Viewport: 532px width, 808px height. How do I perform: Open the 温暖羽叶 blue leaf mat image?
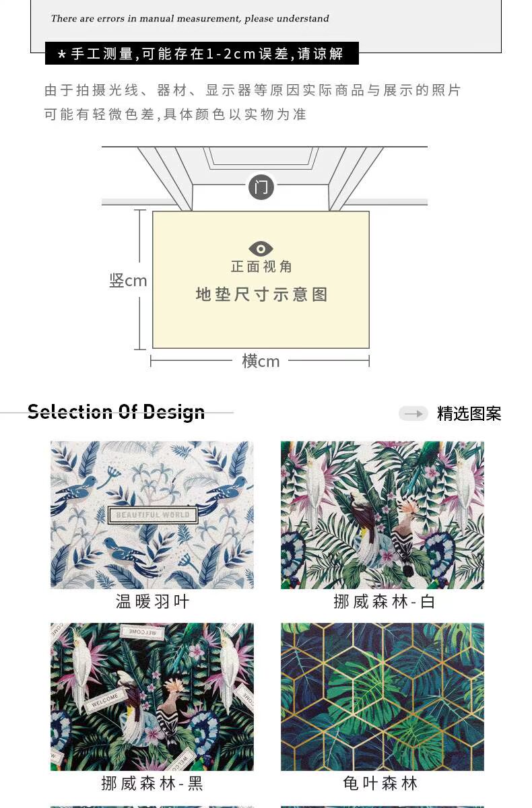click(x=152, y=515)
